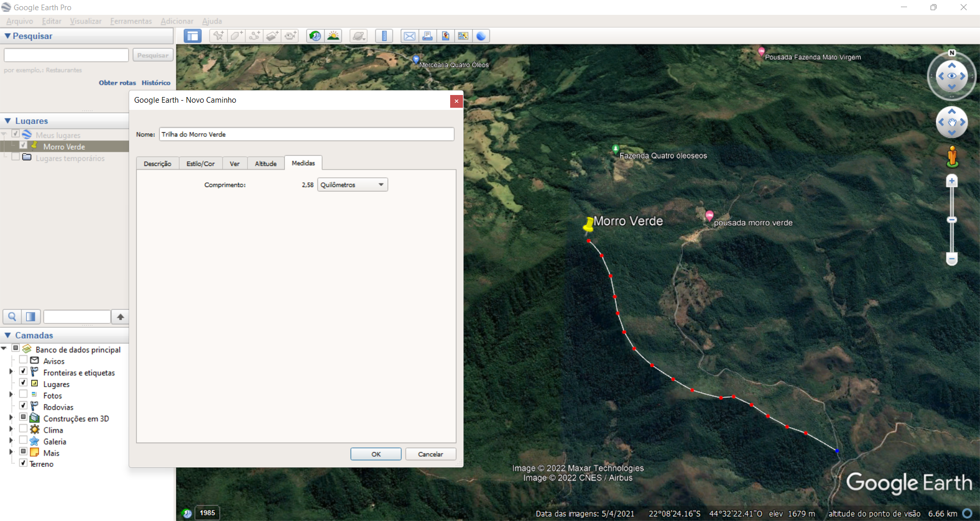Open the planet switcher icon
This screenshot has height=521, width=980.
tap(359, 36)
